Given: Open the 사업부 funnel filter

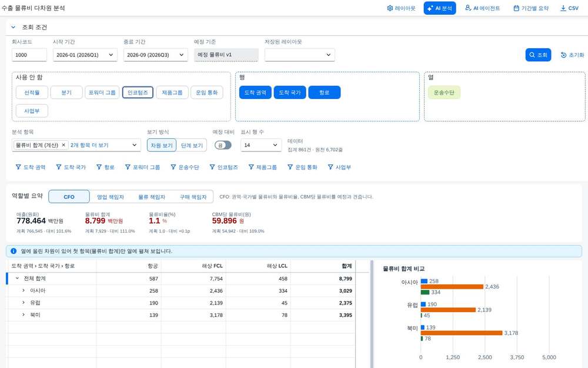Looking at the screenshot, I should [x=339, y=167].
